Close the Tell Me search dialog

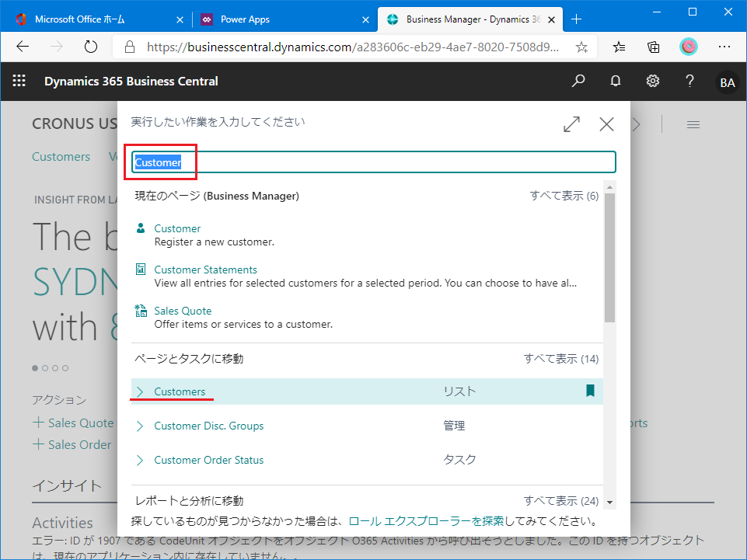tap(606, 124)
